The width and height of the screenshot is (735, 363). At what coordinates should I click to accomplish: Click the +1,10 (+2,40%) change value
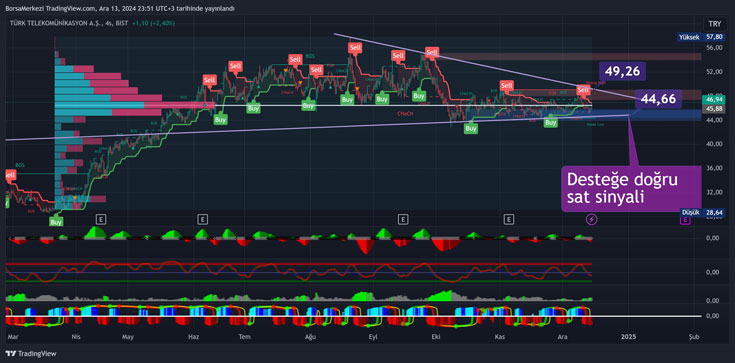click(x=154, y=22)
